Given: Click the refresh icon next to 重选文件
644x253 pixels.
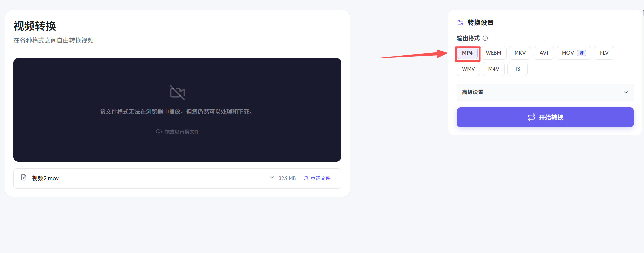Looking at the screenshot, I should point(306,178).
